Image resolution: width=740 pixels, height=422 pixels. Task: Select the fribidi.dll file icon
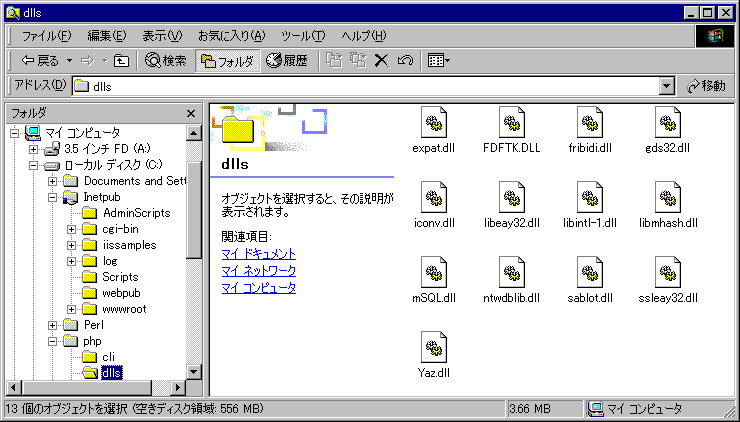[x=590, y=122]
